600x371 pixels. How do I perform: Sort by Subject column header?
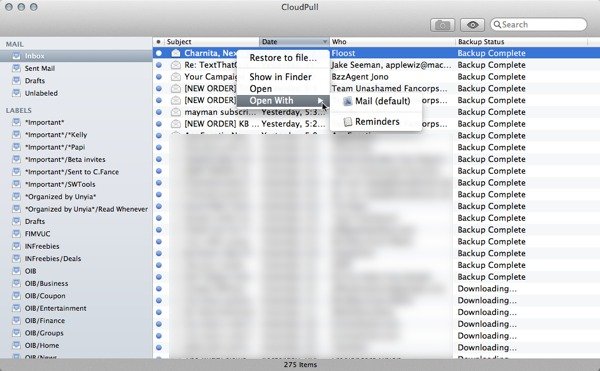coord(212,42)
